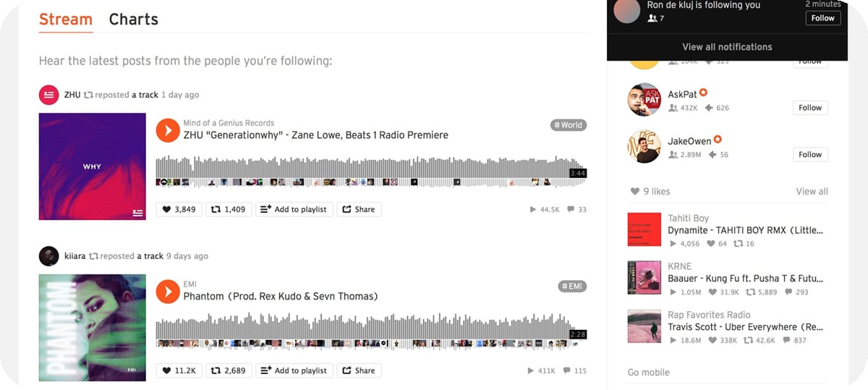Share the Phantom track
868x390 pixels.
click(x=359, y=370)
